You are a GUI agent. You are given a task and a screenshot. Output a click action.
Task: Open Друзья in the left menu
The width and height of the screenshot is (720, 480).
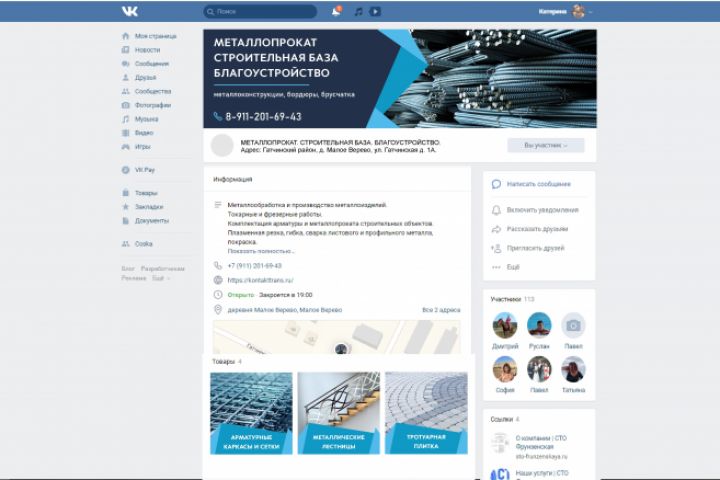[x=145, y=77]
